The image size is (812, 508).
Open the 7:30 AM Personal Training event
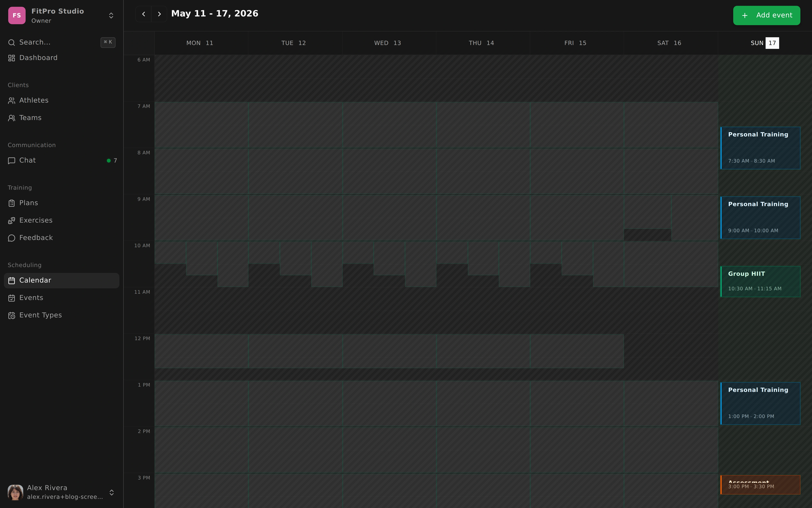point(760,148)
